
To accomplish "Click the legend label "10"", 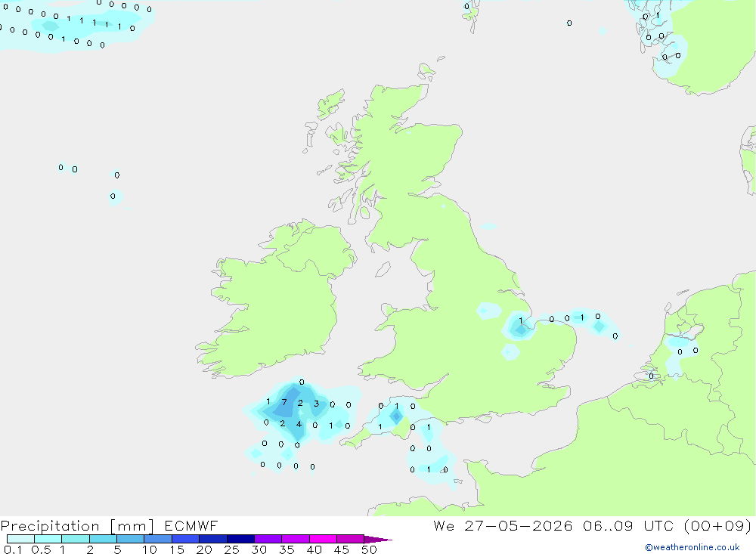I will click(x=150, y=549).
